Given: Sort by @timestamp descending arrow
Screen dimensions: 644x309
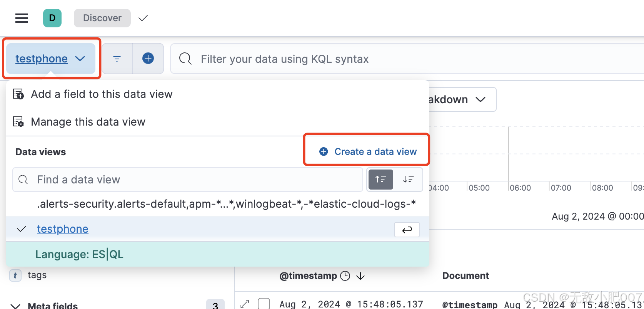Looking at the screenshot, I should [360, 276].
